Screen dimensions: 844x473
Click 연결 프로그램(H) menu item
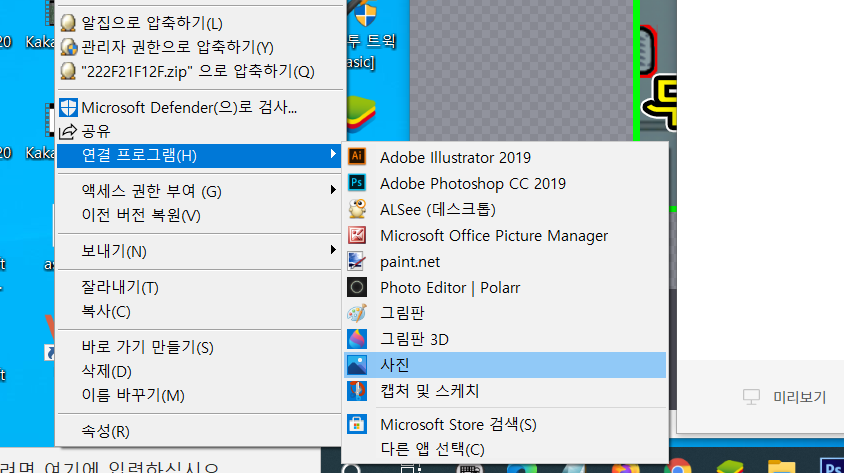200,156
